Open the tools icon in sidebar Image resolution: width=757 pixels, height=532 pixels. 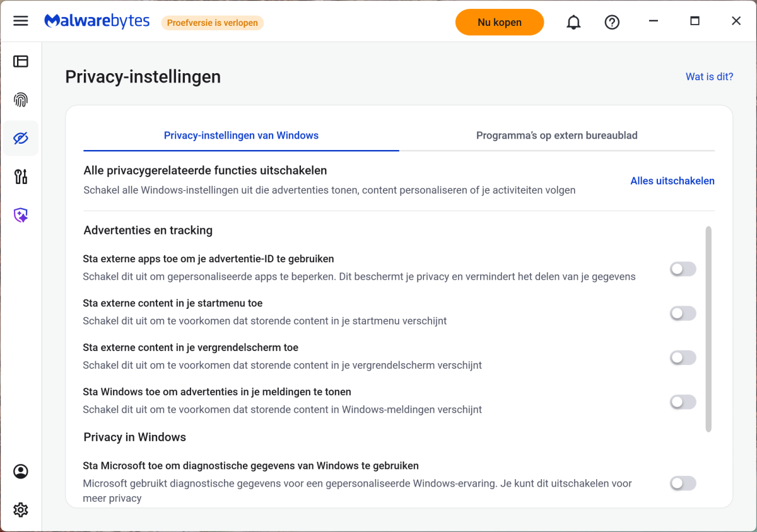pos(21,176)
